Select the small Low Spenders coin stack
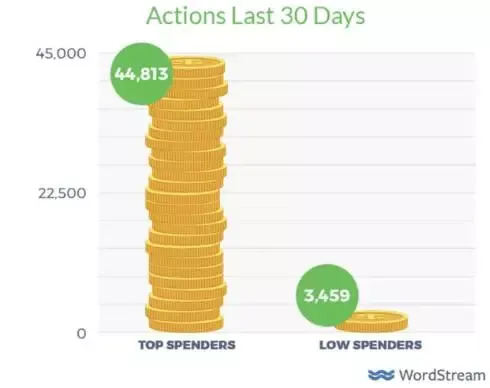490x388 pixels. click(x=372, y=321)
